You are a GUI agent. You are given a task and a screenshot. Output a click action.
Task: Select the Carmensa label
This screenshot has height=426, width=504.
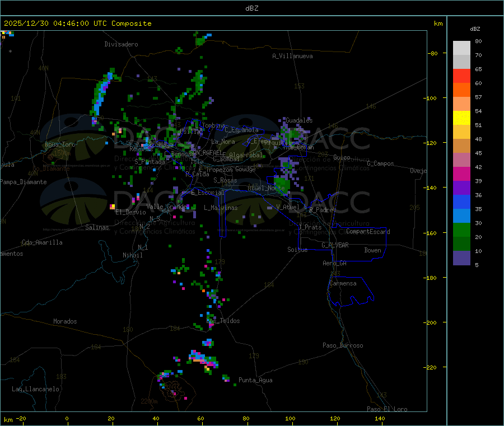point(343,283)
